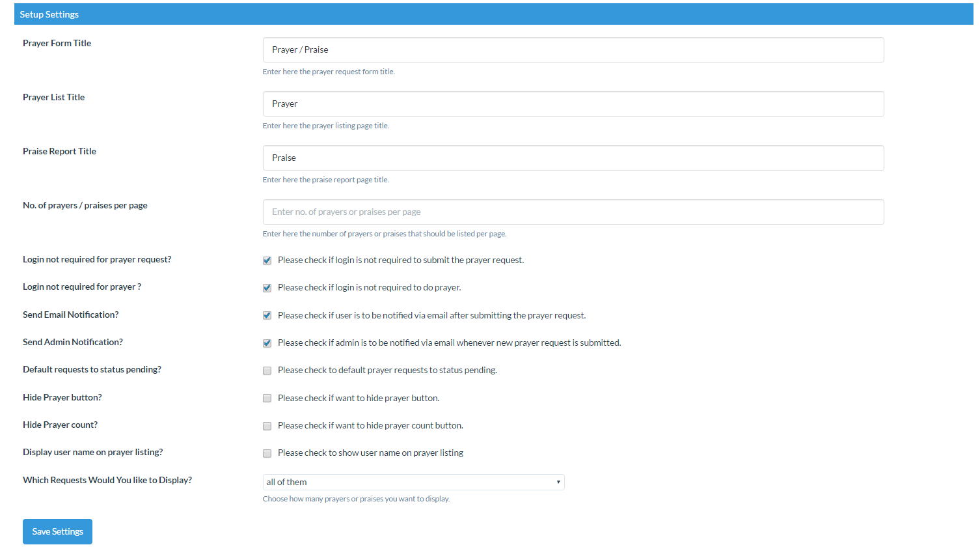This screenshot has height=547, width=980.
Task: Uncheck login not required to do prayer
Action: 267,288
